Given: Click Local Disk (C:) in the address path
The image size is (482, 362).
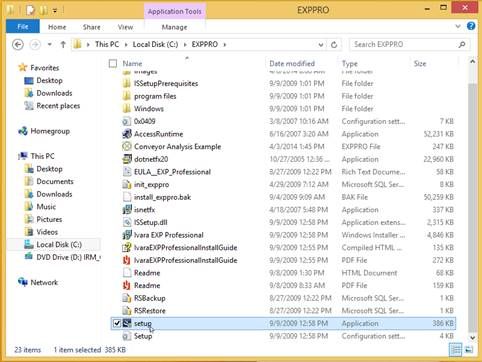Looking at the screenshot, I should coord(155,44).
